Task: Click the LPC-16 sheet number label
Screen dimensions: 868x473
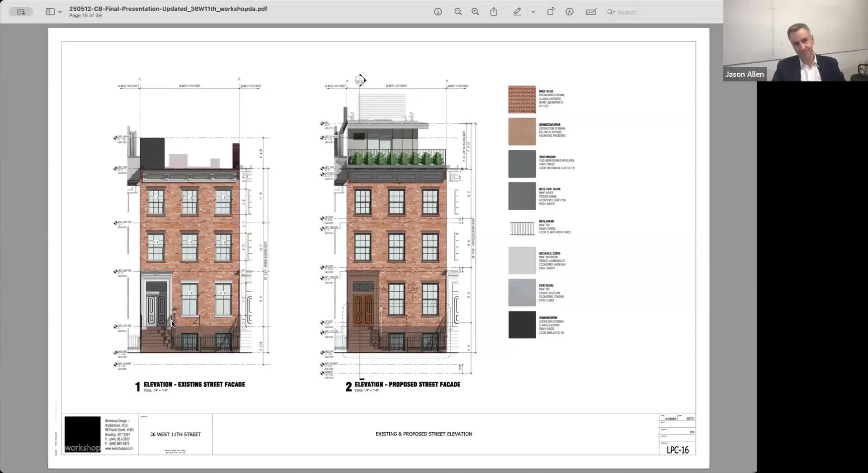Action: 677,450
